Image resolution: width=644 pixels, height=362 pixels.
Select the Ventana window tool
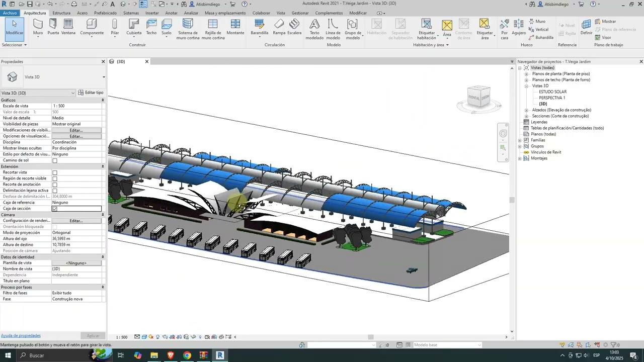click(68, 27)
